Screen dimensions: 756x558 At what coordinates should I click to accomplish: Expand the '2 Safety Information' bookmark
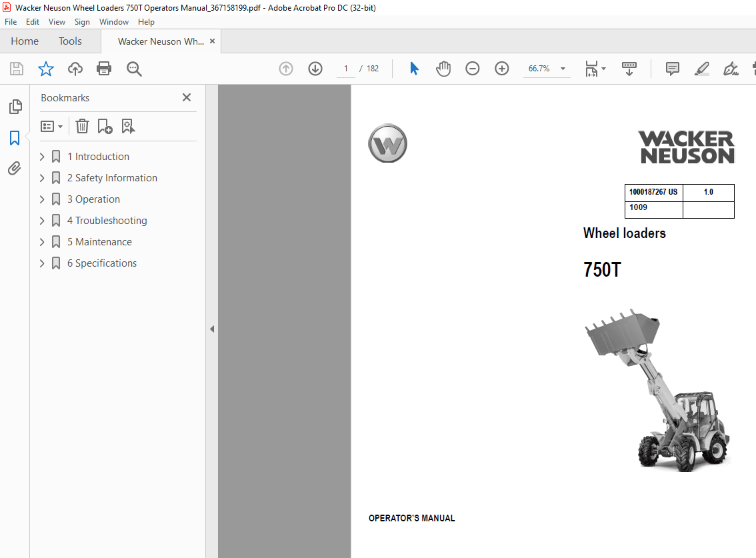(41, 177)
